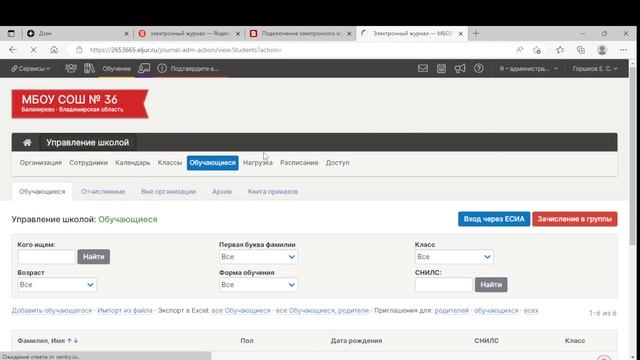Open the help question mark icon
The height and width of the screenshot is (360, 640).
click(479, 68)
